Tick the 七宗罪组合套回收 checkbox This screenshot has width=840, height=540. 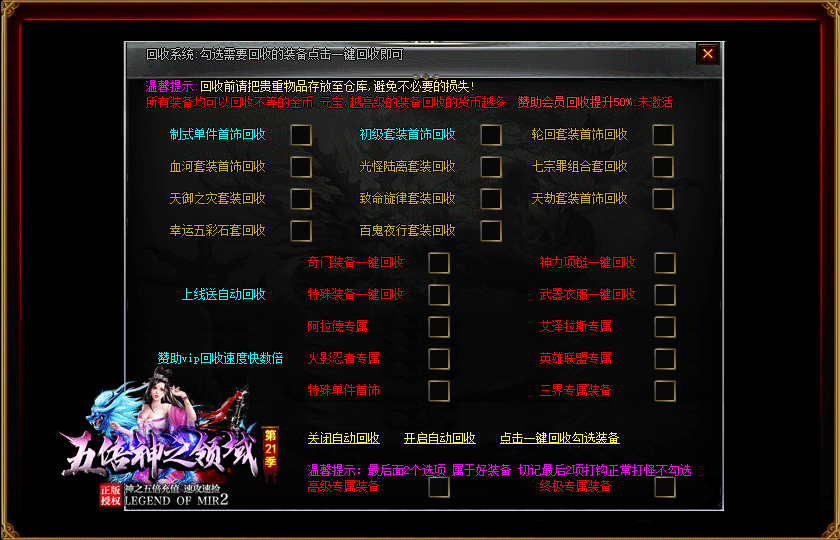(663, 167)
